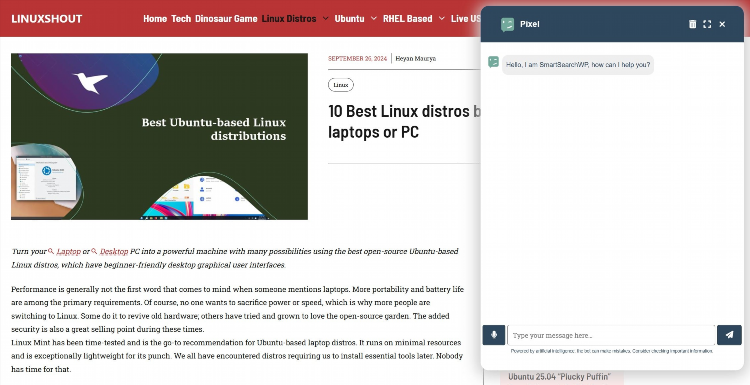The width and height of the screenshot is (750, 385).
Task: Click the 'Pixel' chatbot name in header
Action: [x=529, y=24]
